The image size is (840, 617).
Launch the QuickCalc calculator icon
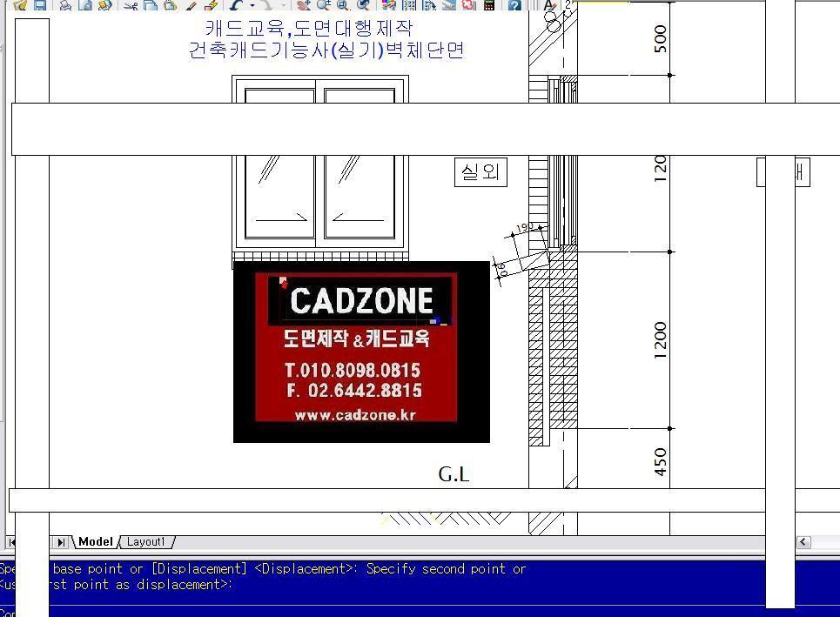click(x=488, y=5)
